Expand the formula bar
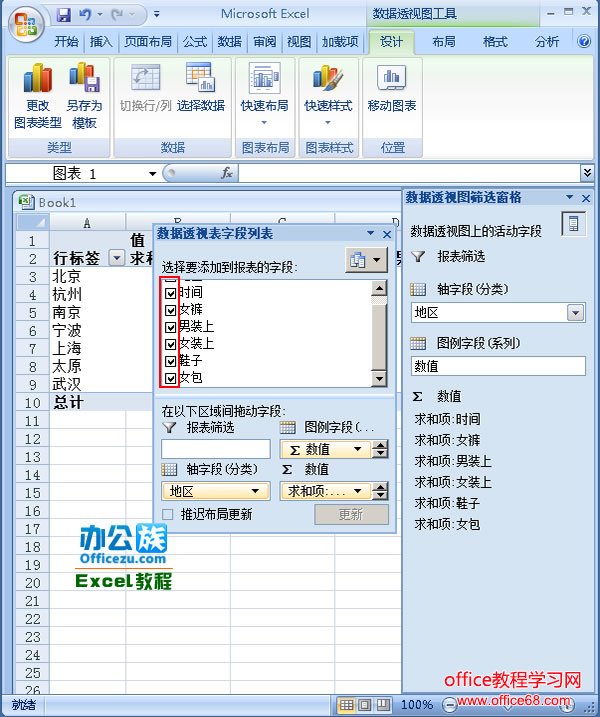 [587, 172]
